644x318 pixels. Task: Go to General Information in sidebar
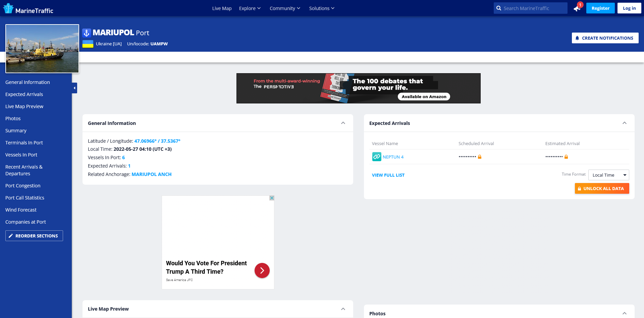click(x=28, y=82)
